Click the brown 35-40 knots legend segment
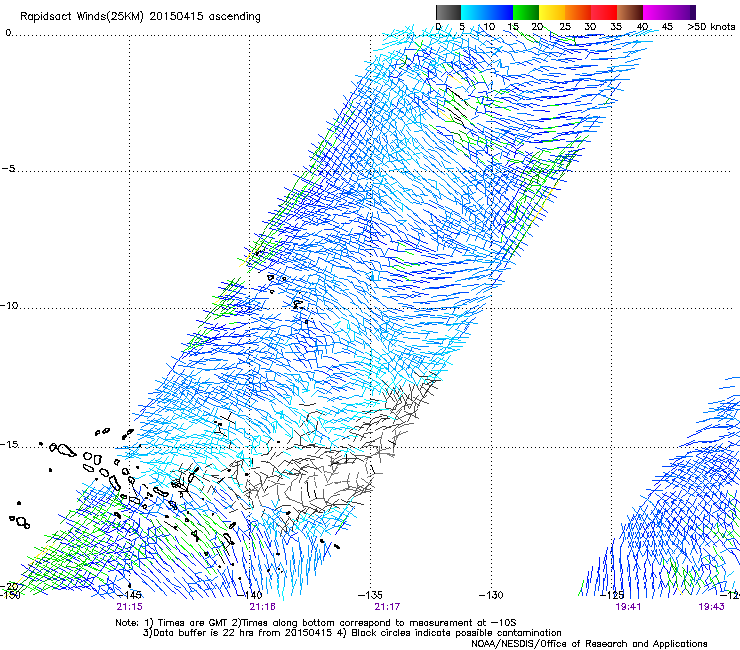Viewport: 740px width, 650px height. point(630,12)
